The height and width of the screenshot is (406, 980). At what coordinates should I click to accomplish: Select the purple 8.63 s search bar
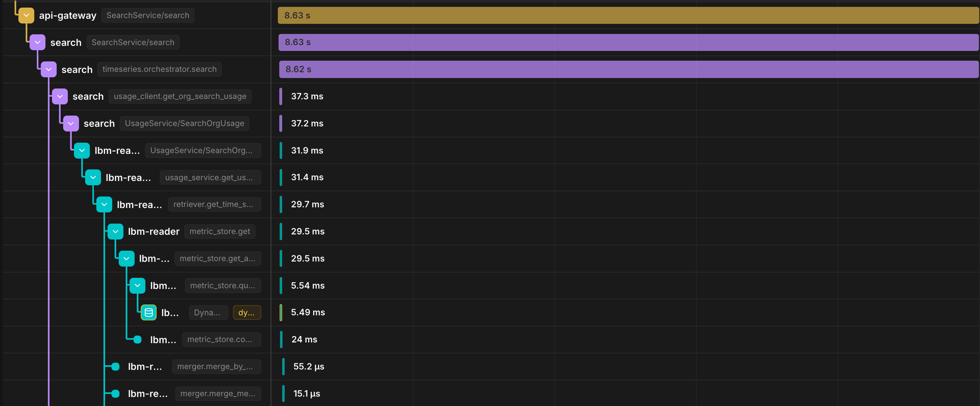pyautogui.click(x=629, y=42)
